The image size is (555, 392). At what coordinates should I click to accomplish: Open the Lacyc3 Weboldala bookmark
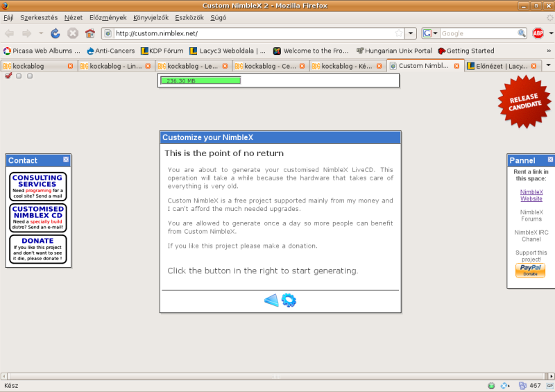point(228,51)
